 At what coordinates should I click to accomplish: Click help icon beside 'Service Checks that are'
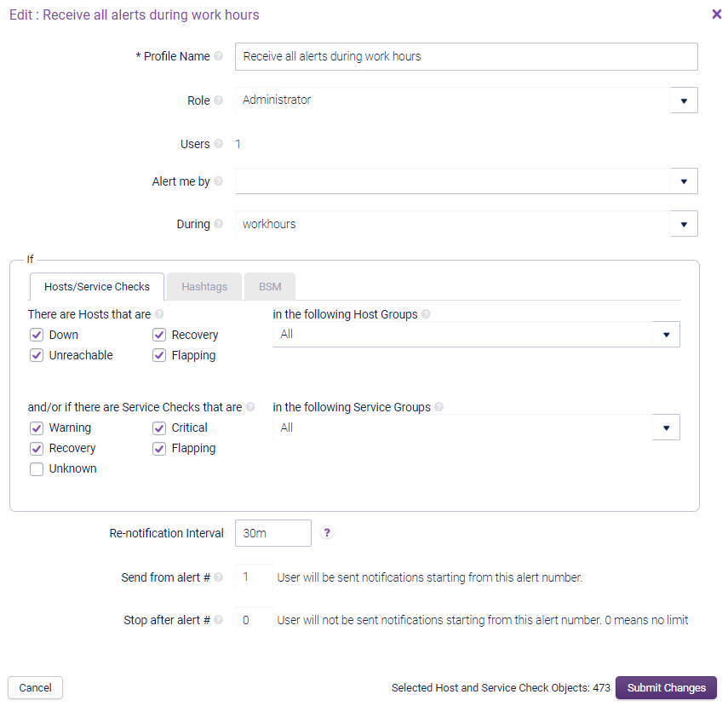coord(250,407)
